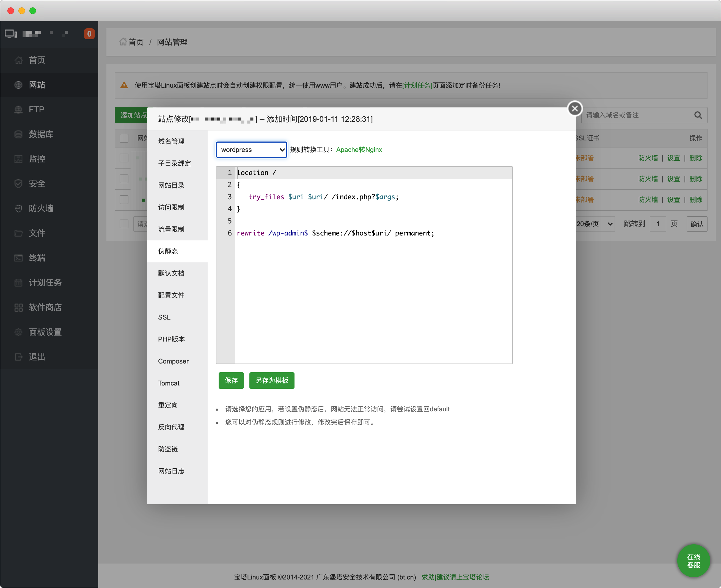
Task: Click the 确认 page jump button
Action: (697, 224)
